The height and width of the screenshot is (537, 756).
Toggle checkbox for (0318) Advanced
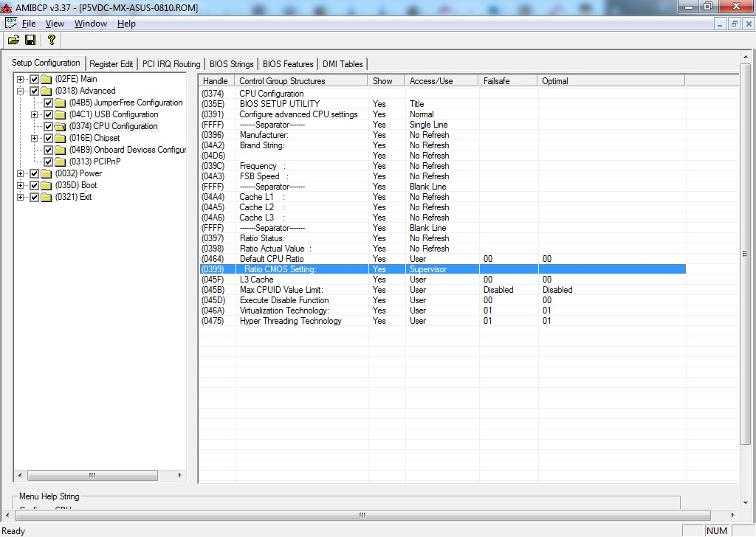[34, 91]
